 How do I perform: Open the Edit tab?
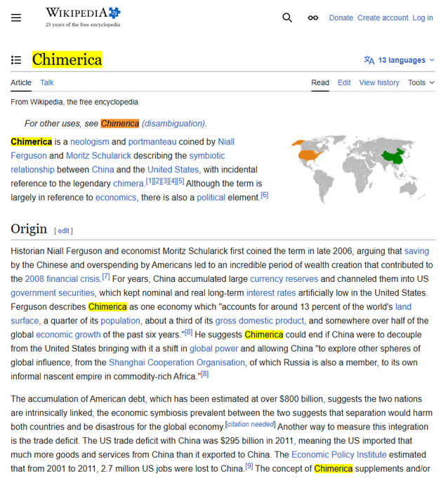coord(344,83)
